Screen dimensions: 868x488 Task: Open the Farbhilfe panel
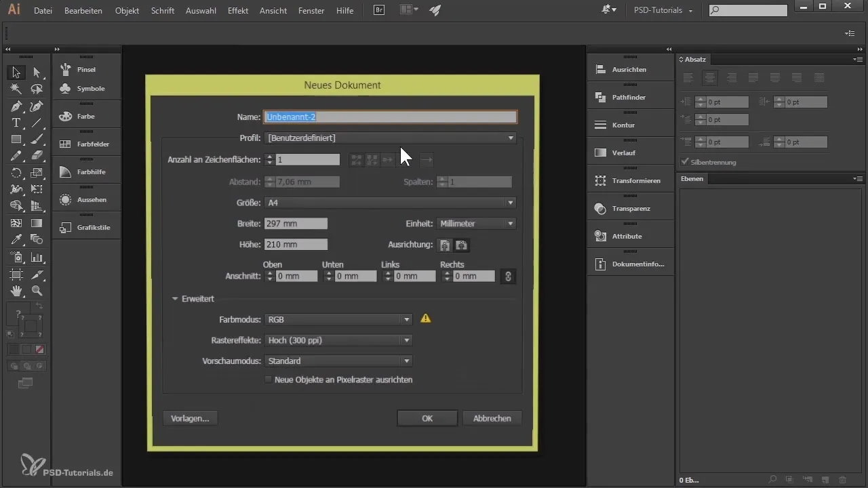(86, 172)
